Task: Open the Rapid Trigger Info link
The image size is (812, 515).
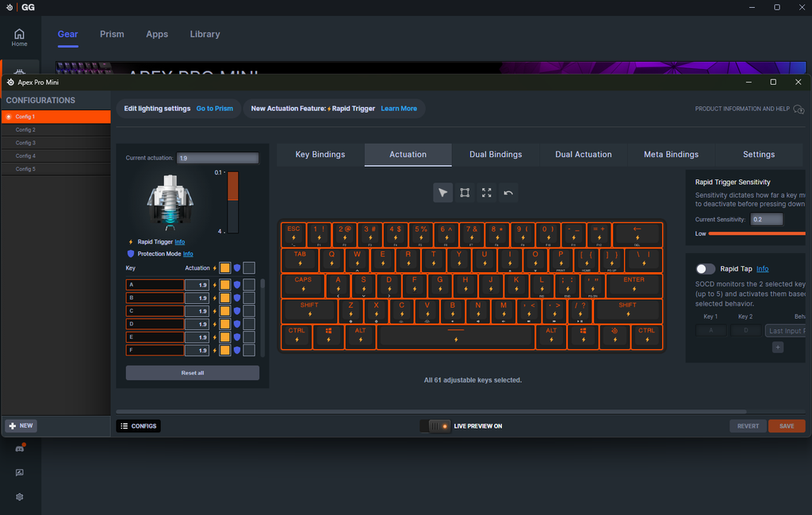Action: [180, 242]
